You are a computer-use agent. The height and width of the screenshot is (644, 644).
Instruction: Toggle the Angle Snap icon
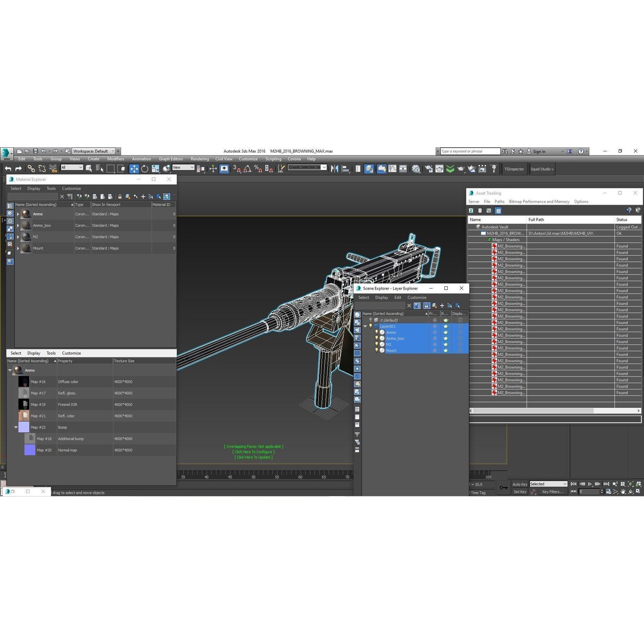247,169
